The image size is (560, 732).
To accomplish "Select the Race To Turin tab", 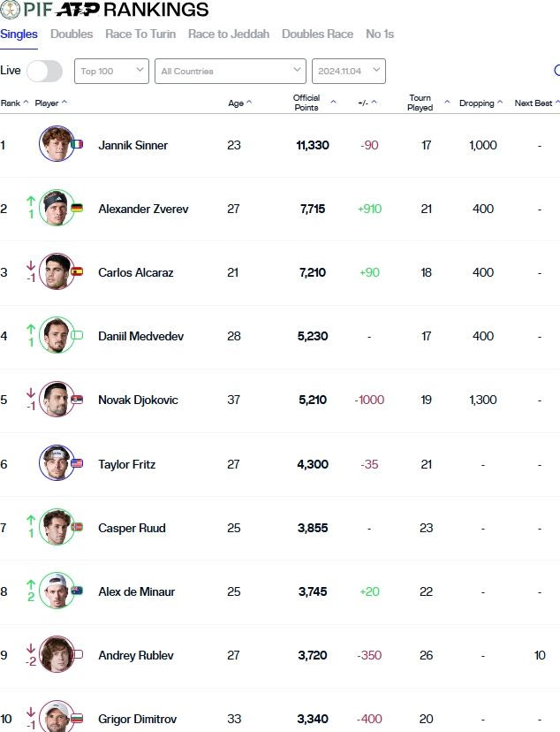I will [x=140, y=34].
